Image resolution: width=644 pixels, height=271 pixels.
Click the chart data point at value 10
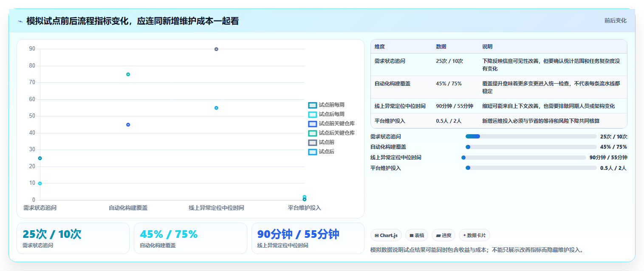[x=40, y=183]
